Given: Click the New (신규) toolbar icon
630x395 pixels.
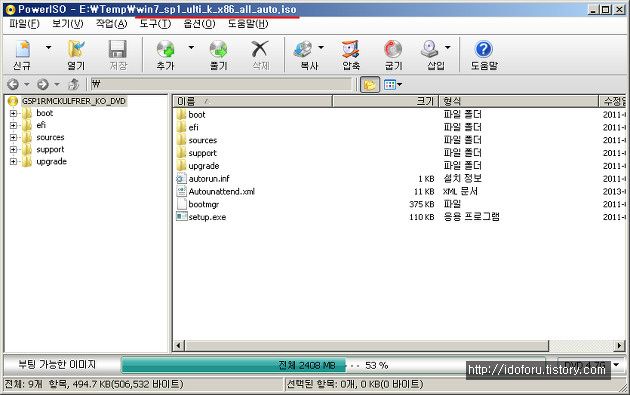Looking at the screenshot, I should click(x=22, y=50).
